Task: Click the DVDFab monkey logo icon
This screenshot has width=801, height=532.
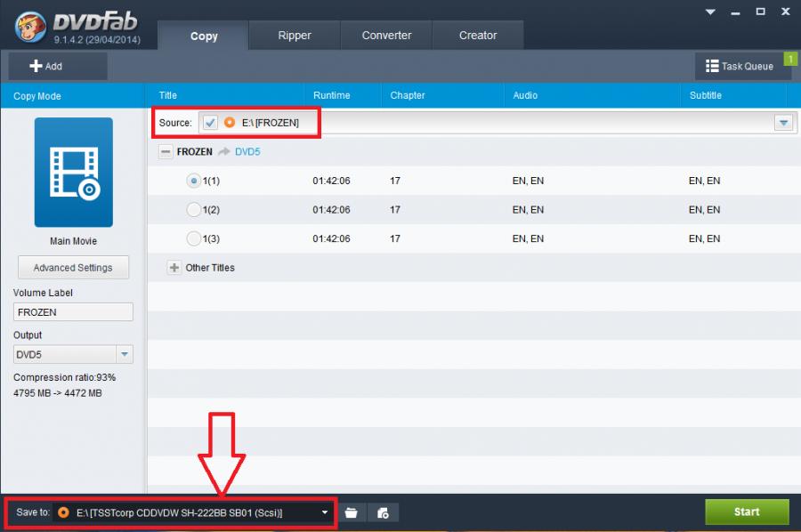Action: tap(30, 27)
